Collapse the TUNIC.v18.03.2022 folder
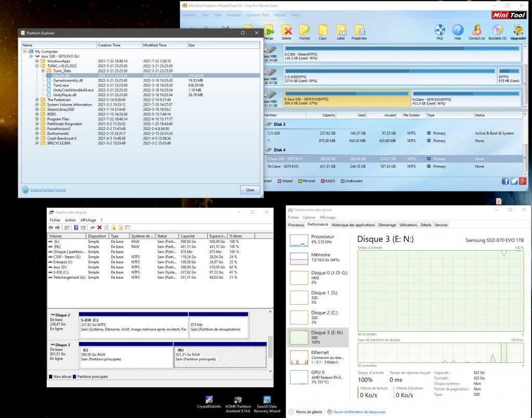532x418 pixels. pyautogui.click(x=37, y=66)
